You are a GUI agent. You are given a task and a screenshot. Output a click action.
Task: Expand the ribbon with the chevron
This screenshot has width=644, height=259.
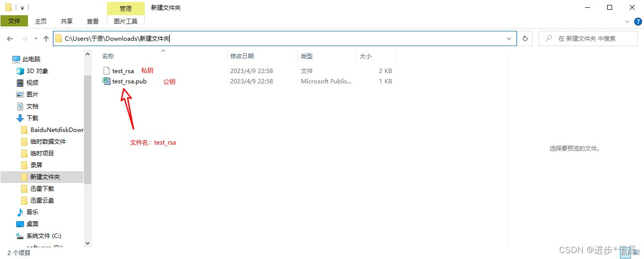click(x=627, y=22)
